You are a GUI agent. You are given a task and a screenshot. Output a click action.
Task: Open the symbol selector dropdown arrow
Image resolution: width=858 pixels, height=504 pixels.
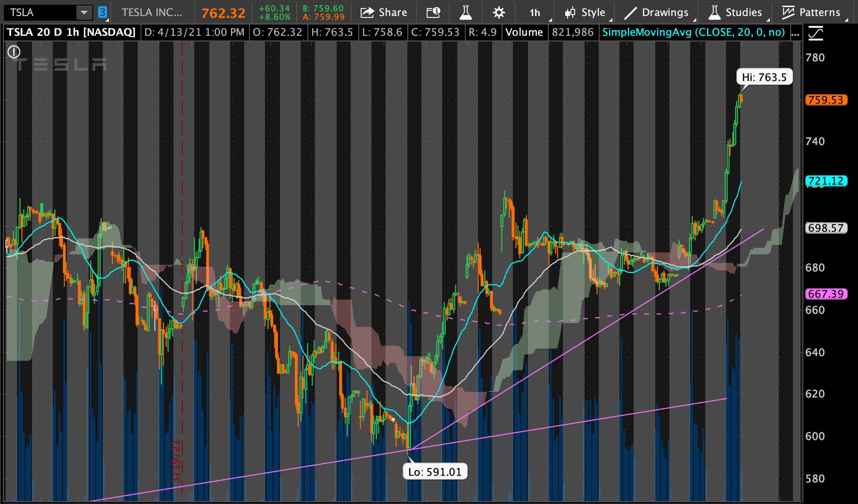click(84, 12)
